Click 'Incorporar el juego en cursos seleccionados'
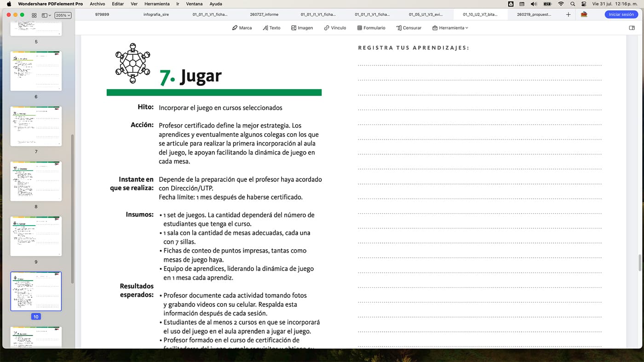The width and height of the screenshot is (644, 362). pos(220,108)
